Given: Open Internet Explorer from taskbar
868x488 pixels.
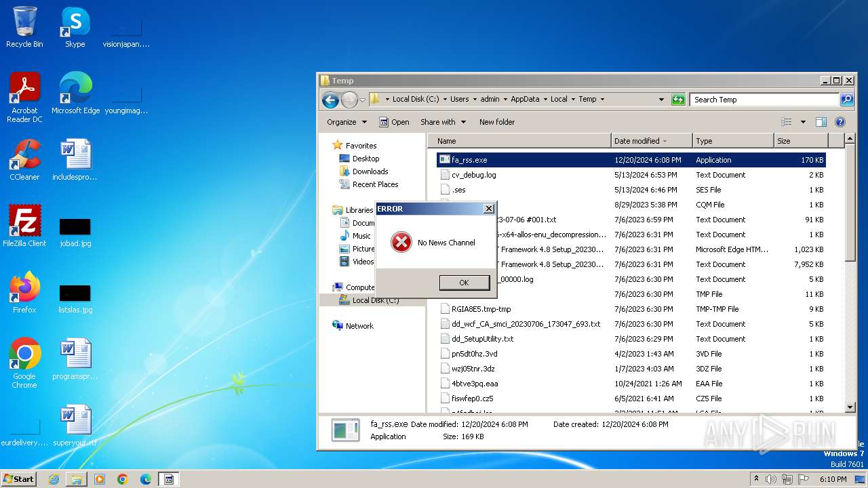Looking at the screenshot, I should (54, 479).
